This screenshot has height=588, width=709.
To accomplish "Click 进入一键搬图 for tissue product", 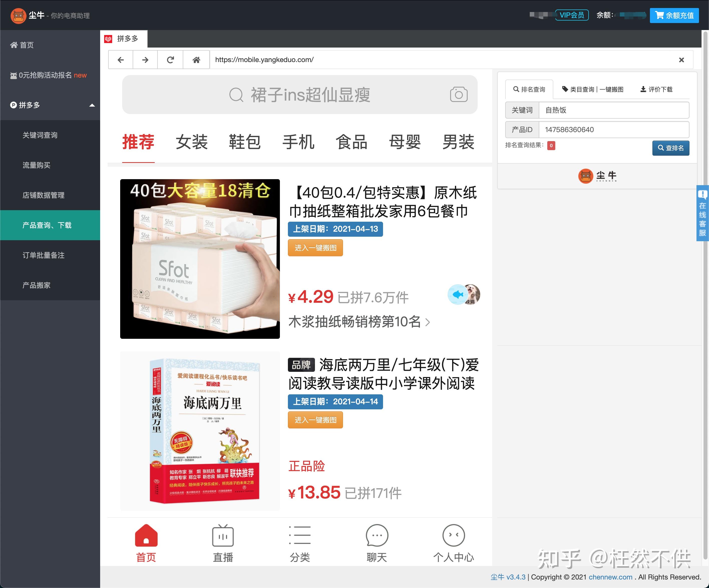I will click(x=315, y=248).
